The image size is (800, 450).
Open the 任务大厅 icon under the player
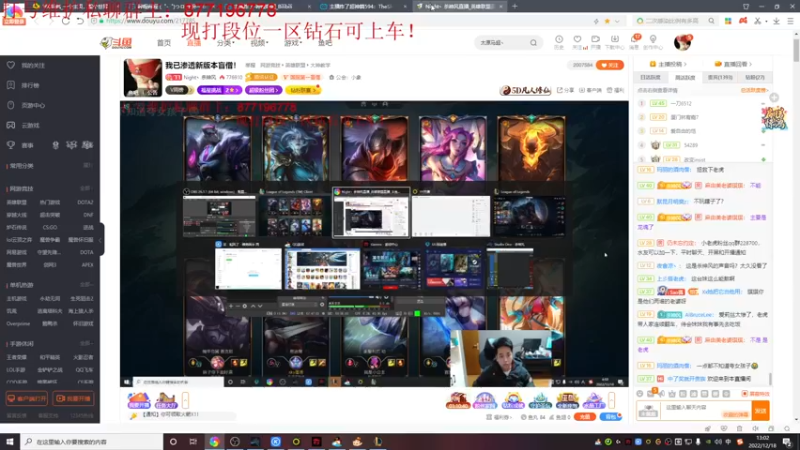click(165, 401)
